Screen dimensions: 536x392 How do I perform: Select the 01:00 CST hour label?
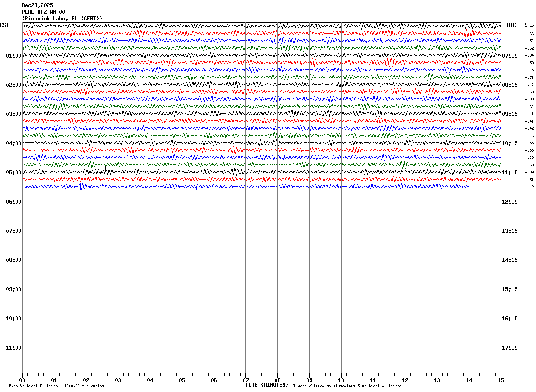(14, 56)
